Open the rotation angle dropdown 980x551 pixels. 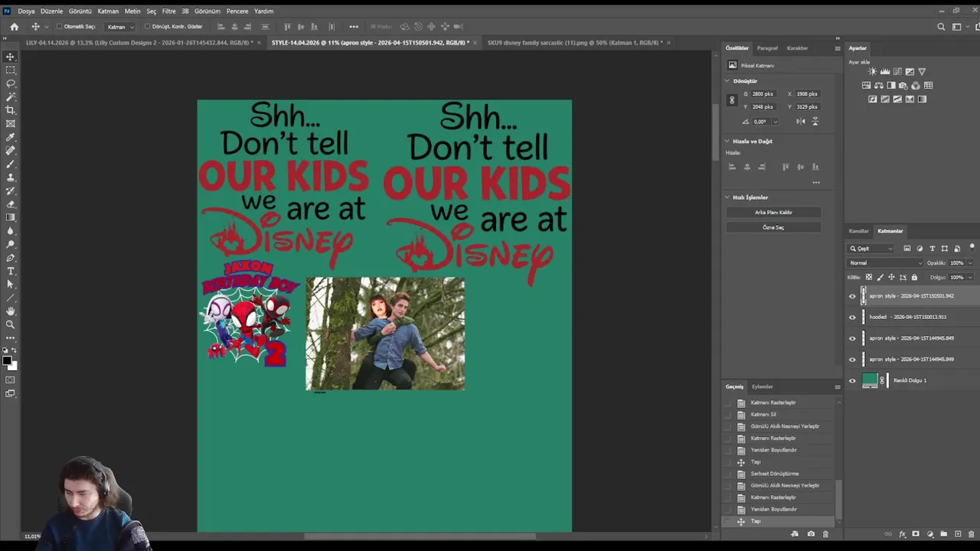[x=775, y=122]
